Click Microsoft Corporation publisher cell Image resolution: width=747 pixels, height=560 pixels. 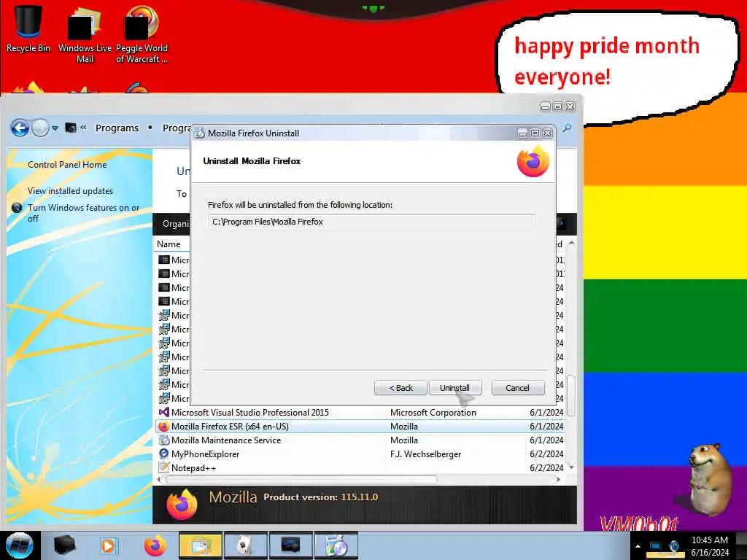[x=433, y=413]
